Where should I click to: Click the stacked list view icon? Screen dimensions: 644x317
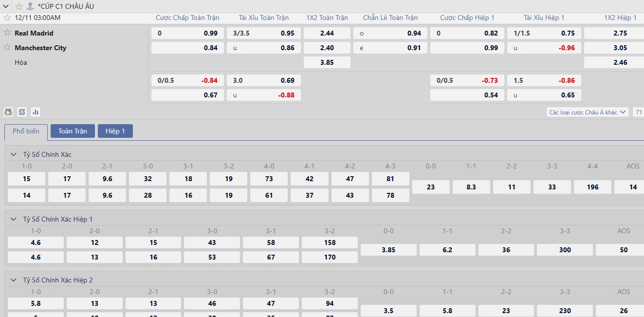(x=22, y=112)
